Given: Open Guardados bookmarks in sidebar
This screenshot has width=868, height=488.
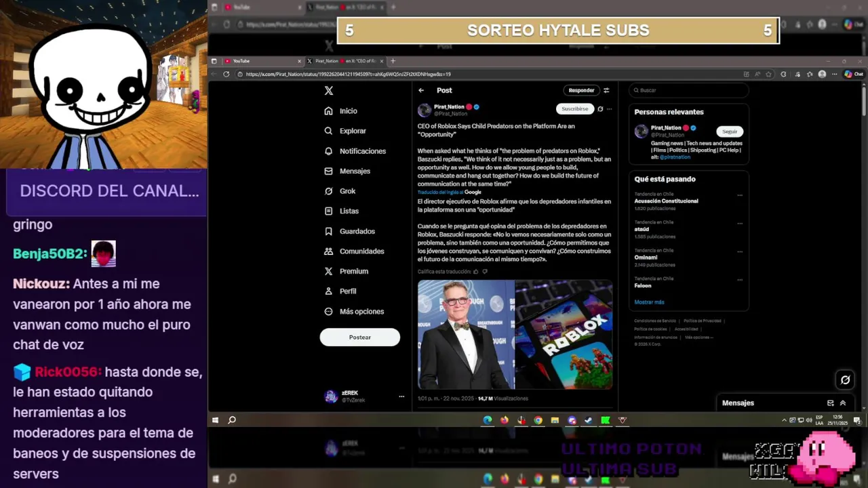Looking at the screenshot, I should [x=349, y=231].
